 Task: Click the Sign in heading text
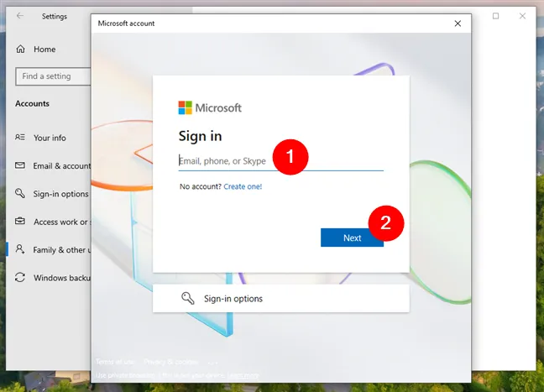point(200,136)
